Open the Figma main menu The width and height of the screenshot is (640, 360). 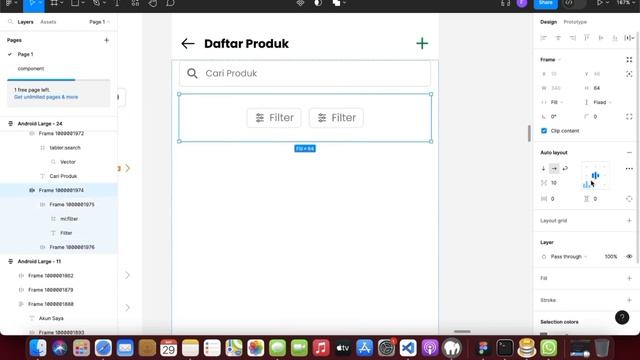tap(9, 3)
